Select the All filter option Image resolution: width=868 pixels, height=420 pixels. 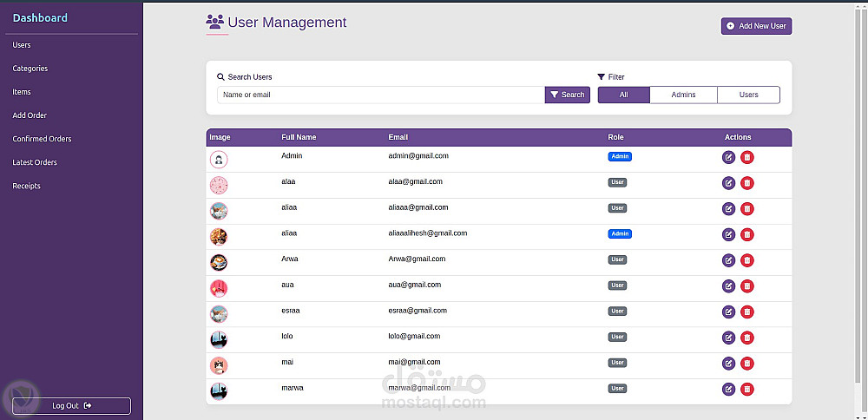(x=624, y=95)
